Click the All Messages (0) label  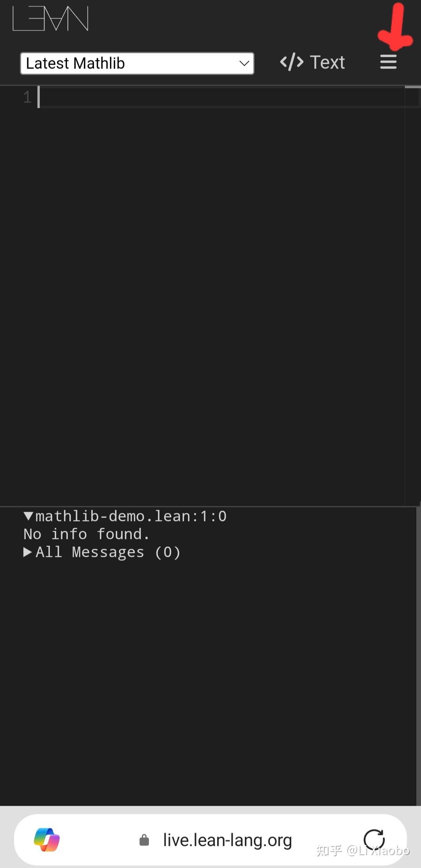108,552
